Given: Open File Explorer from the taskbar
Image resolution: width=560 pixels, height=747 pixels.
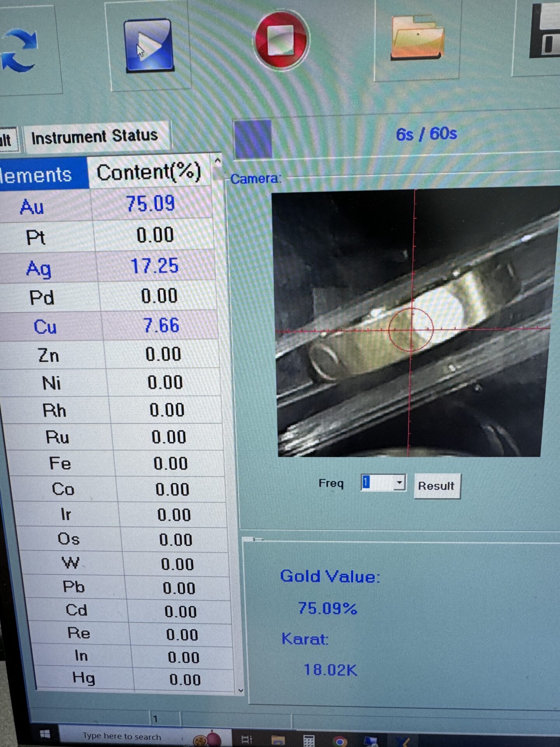Looking at the screenshot, I should [x=278, y=739].
